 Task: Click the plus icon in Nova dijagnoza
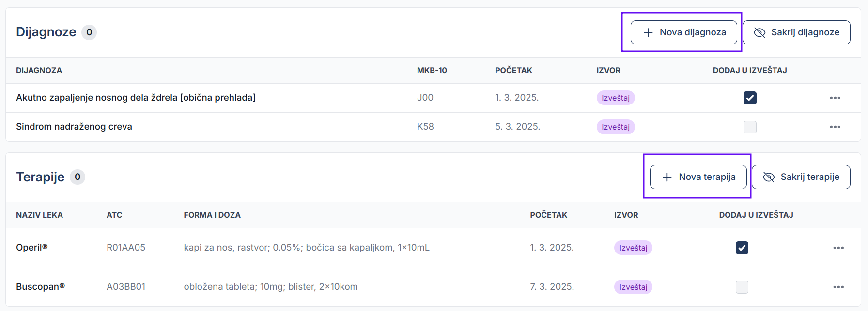tap(648, 32)
